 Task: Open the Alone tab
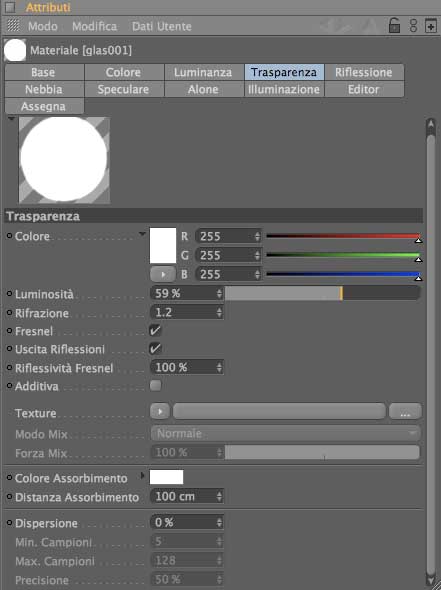point(204,90)
